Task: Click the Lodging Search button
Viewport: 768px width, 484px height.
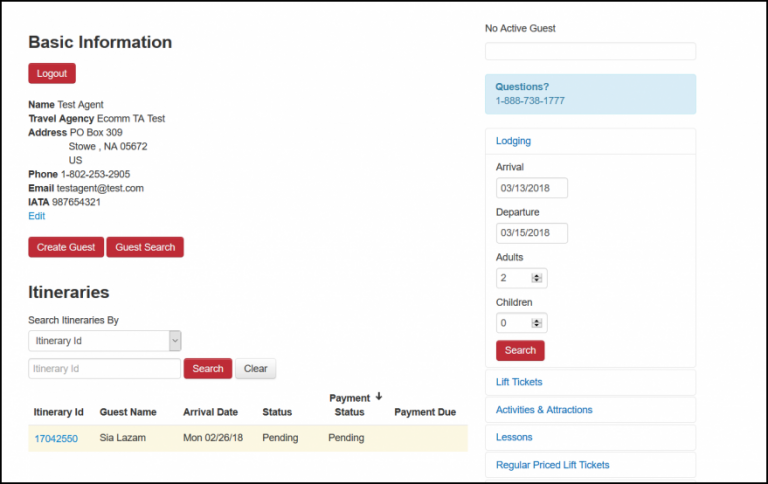Action: click(x=520, y=351)
